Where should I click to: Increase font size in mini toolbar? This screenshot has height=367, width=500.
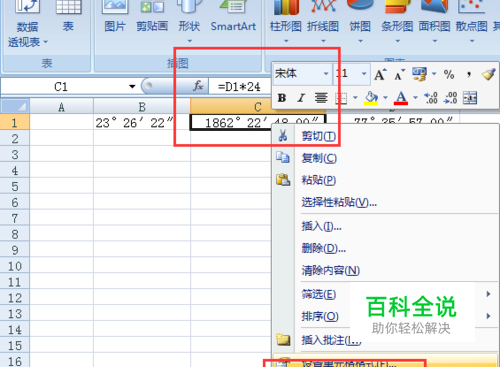tap(380, 74)
